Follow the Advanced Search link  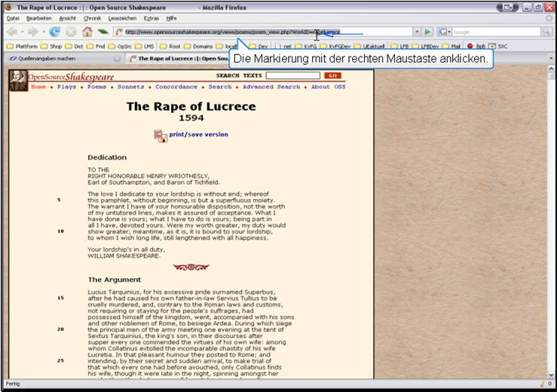pos(271,87)
